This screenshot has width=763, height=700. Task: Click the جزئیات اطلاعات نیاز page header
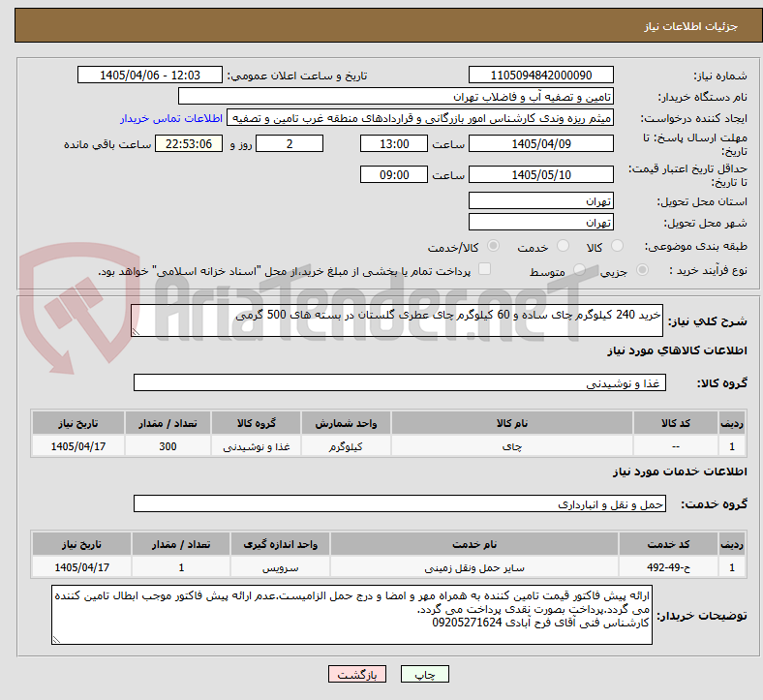coord(691,26)
